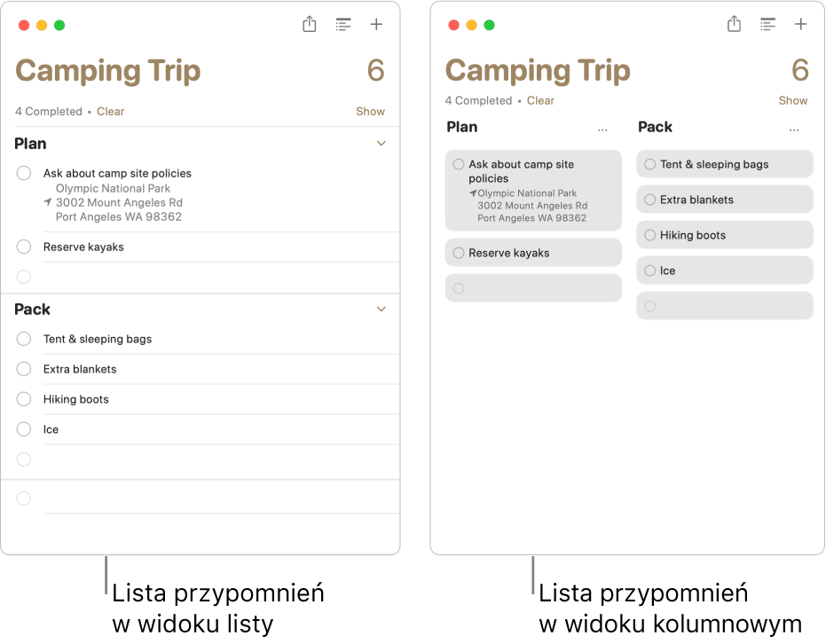This screenshot has height=644, width=826.
Task: Collapse the Pack section chevron
Action: pyautogui.click(x=382, y=310)
